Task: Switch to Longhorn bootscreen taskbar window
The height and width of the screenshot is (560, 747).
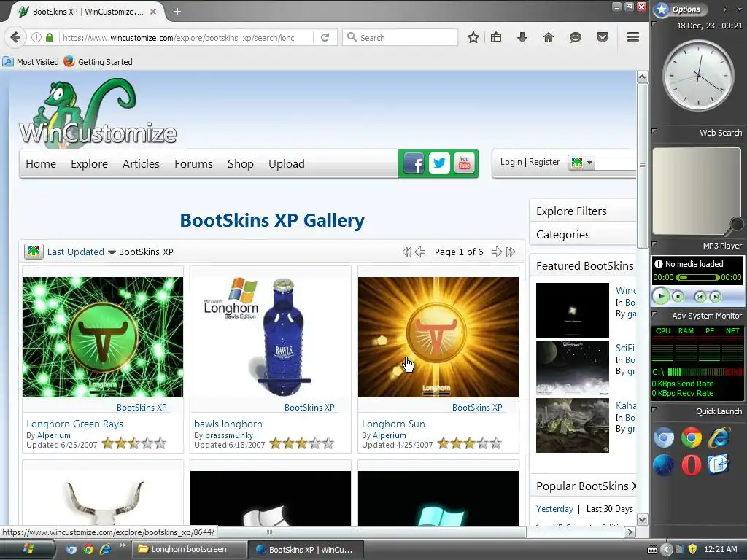Action: click(x=189, y=549)
